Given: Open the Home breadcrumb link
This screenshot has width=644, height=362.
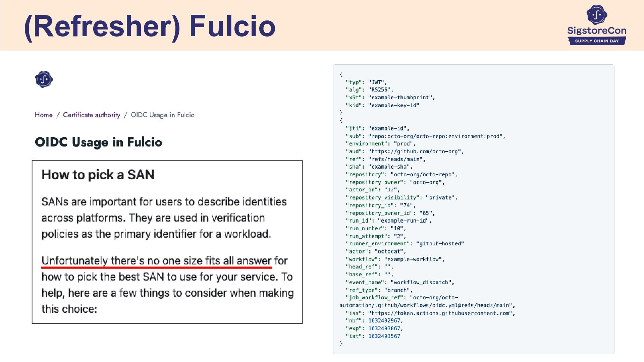Looking at the screenshot, I should pos(44,115).
